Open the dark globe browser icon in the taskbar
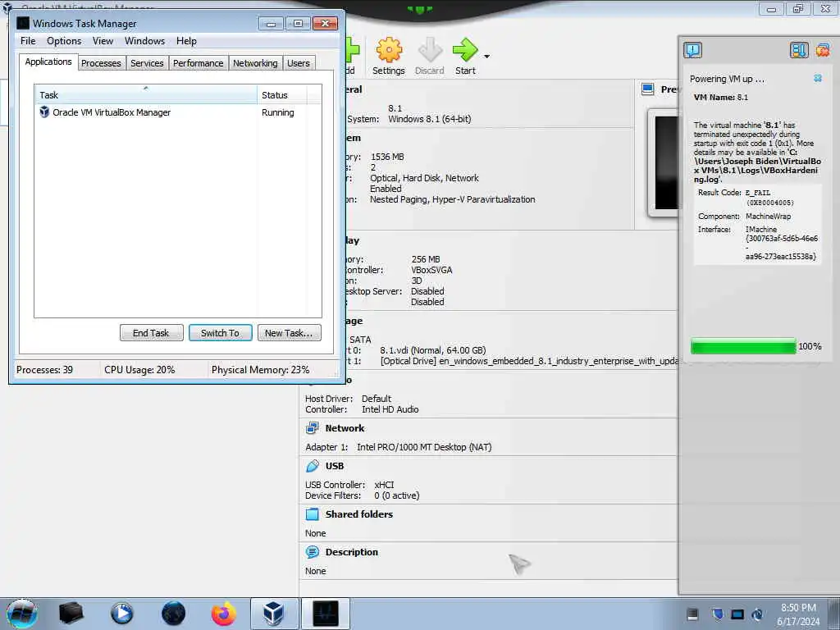 coord(173,614)
